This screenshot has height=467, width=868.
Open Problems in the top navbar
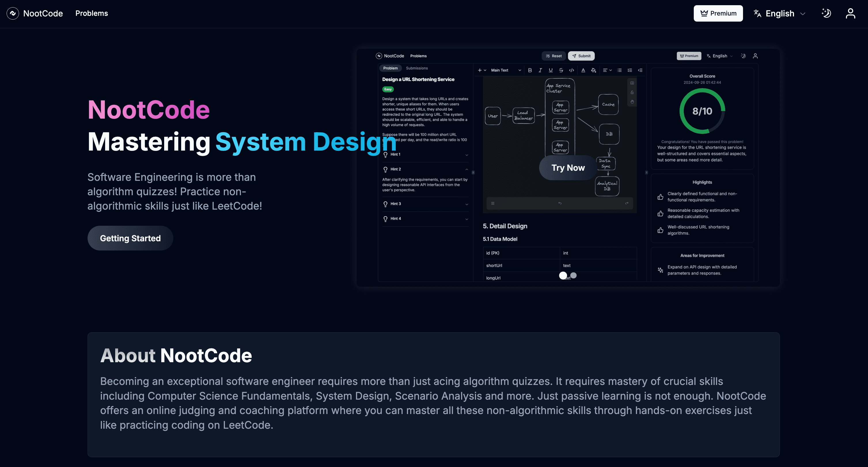coord(92,14)
